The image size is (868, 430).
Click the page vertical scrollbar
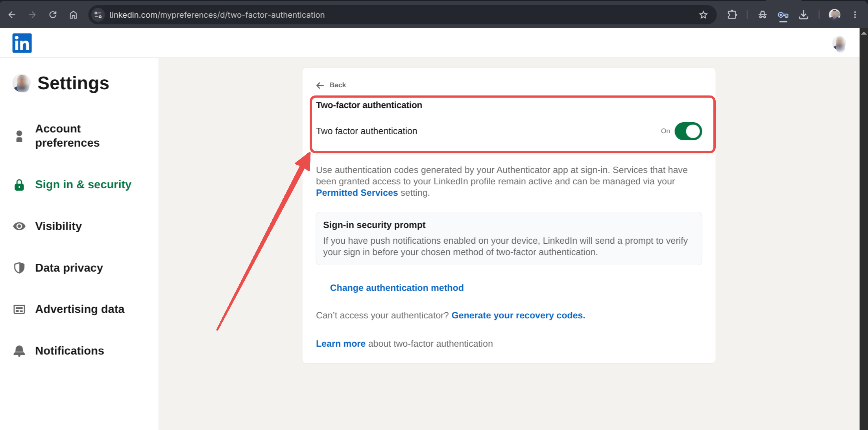pos(864,229)
